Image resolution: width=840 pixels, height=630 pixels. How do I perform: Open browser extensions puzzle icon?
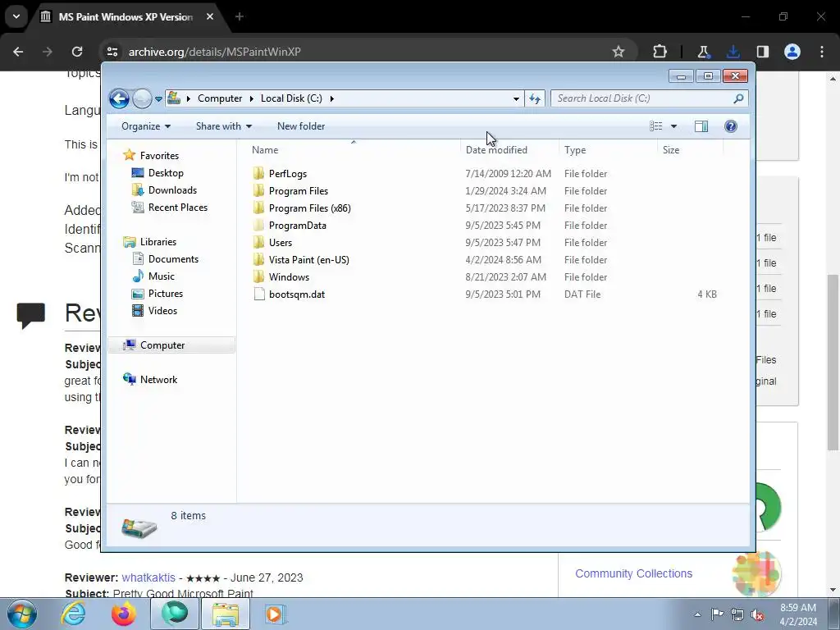click(x=660, y=52)
